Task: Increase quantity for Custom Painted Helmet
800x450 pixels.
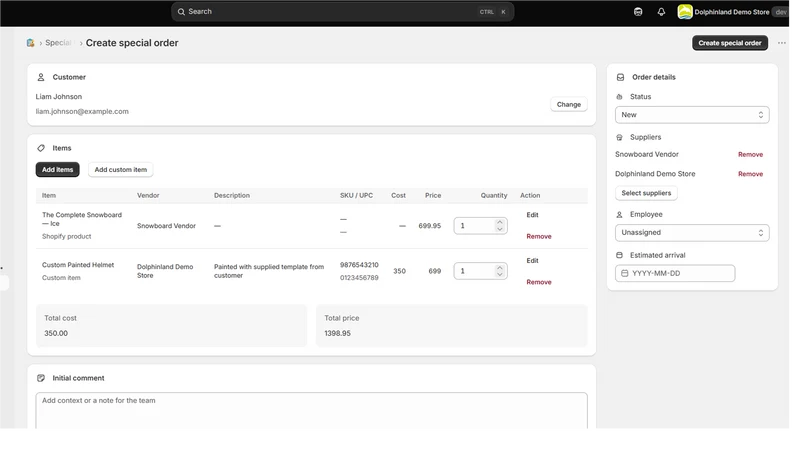Action: [x=499, y=267]
